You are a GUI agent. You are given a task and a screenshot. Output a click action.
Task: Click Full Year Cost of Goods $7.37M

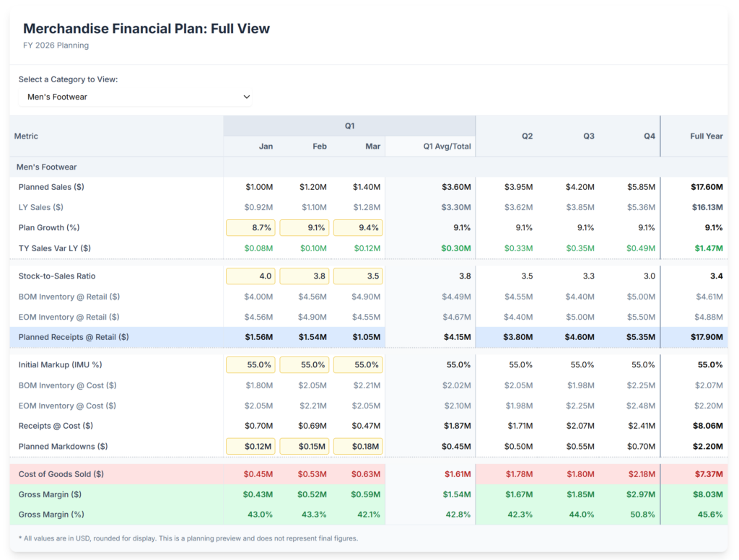point(709,474)
